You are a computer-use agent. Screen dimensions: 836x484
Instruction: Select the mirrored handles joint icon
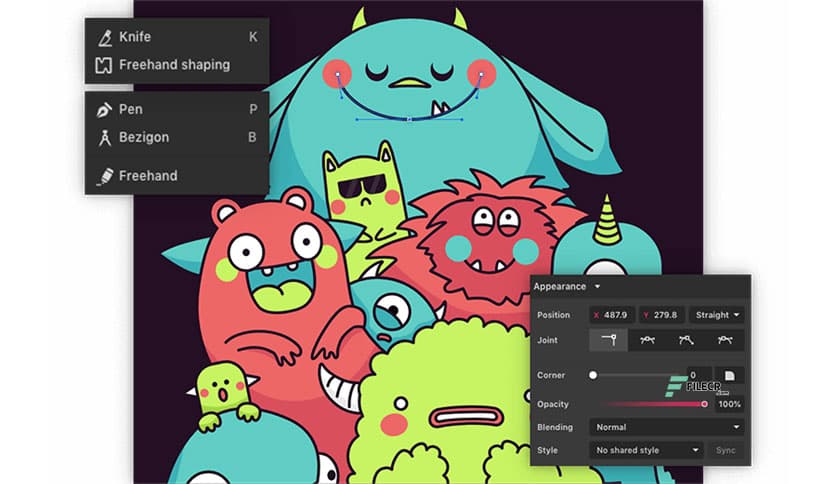tap(647, 340)
